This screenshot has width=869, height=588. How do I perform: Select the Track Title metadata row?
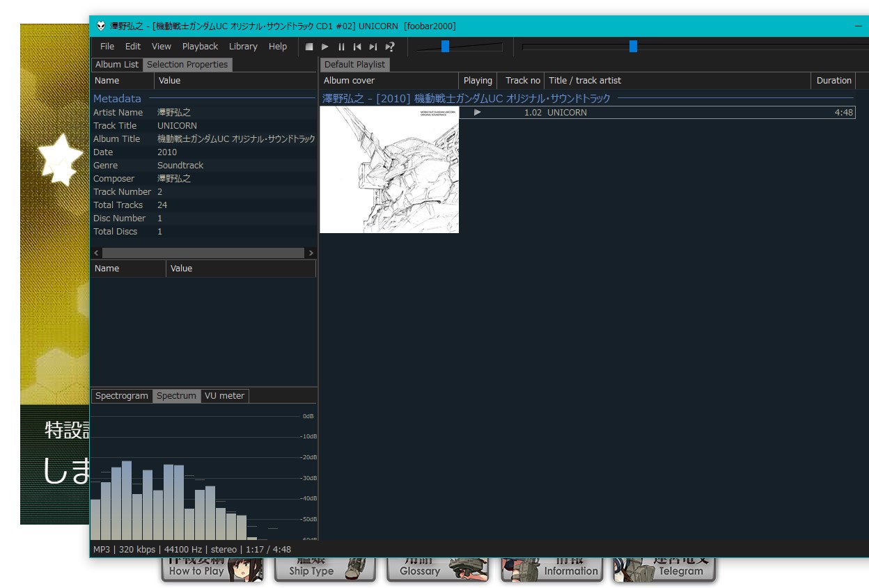(204, 126)
